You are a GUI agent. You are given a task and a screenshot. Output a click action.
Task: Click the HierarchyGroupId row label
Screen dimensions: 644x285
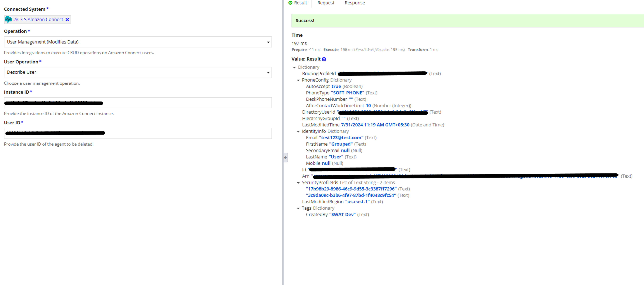(321, 118)
